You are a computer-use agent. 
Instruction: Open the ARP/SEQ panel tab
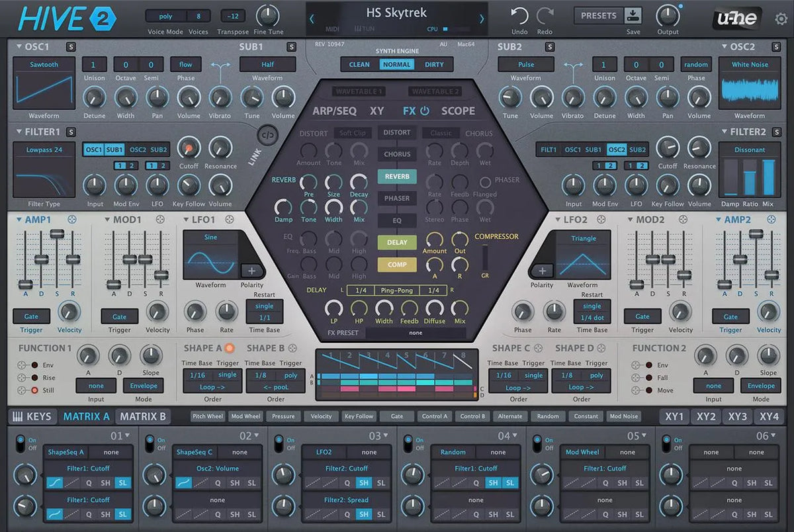(334, 111)
